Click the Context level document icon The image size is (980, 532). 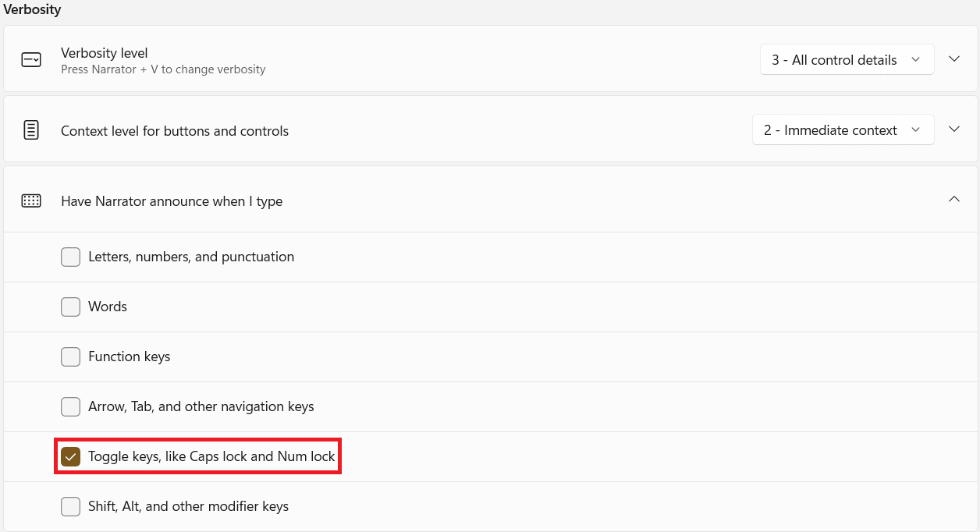coord(31,130)
